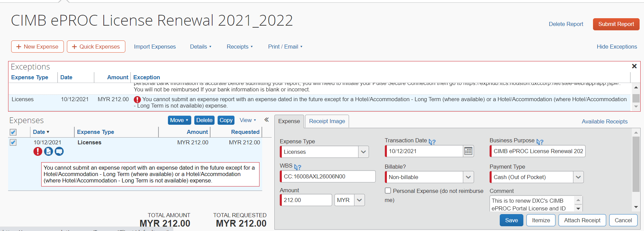Viewport: 644px width, 231px height.
Task: Click the Delete Report link
Action: [566, 24]
